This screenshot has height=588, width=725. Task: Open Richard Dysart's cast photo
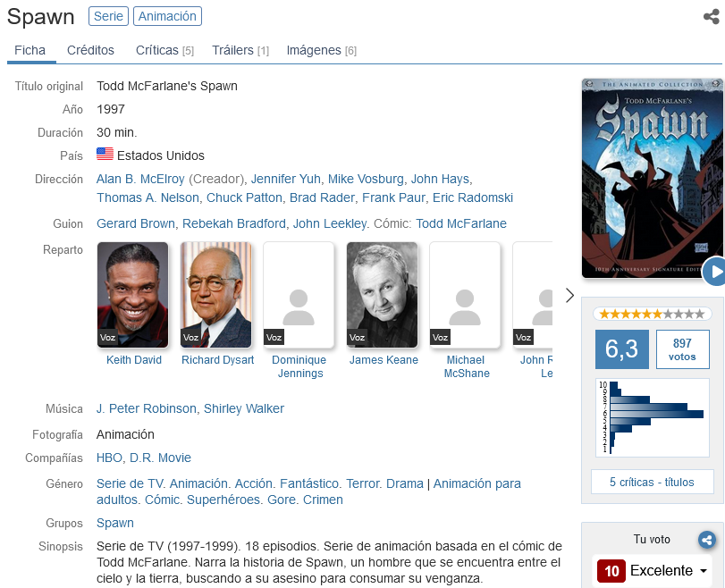pyautogui.click(x=216, y=295)
